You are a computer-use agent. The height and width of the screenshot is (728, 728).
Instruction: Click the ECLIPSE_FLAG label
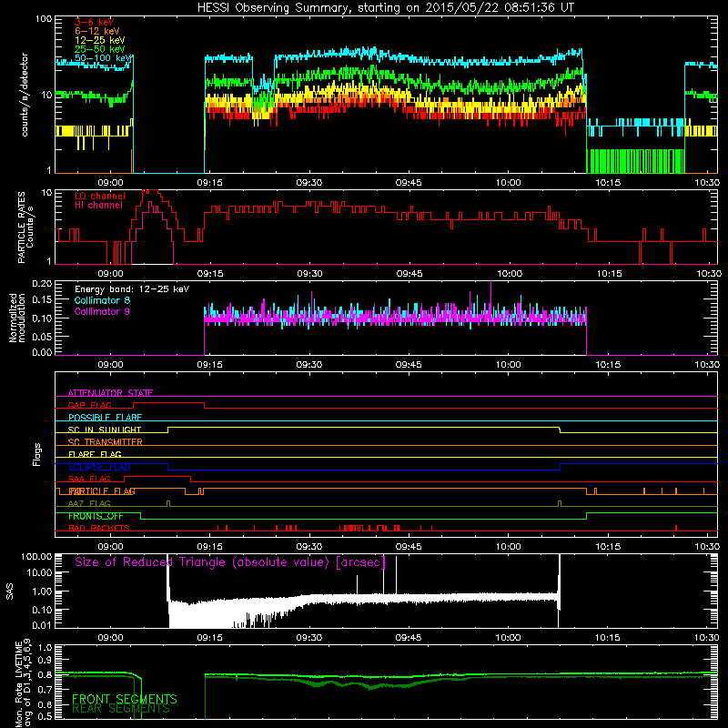99,467
